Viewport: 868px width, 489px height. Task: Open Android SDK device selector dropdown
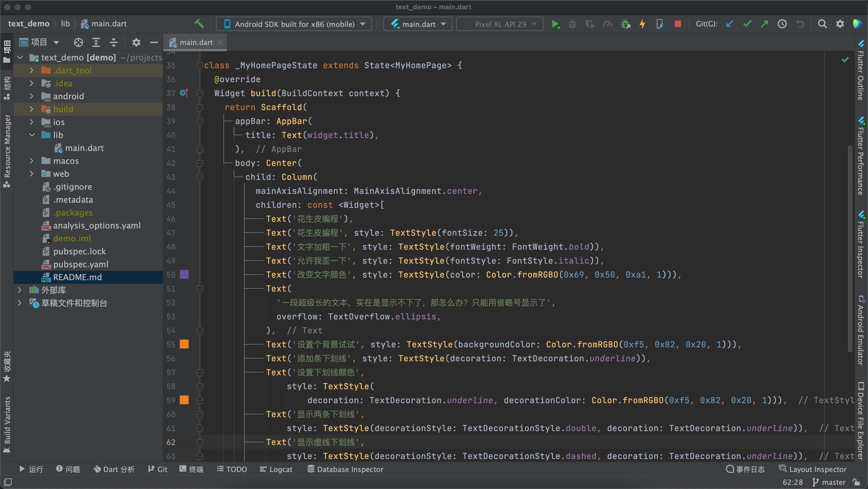(x=294, y=24)
